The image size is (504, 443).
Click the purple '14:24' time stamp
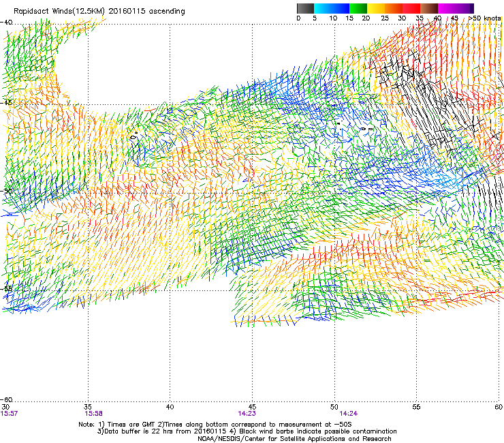pos(349,414)
